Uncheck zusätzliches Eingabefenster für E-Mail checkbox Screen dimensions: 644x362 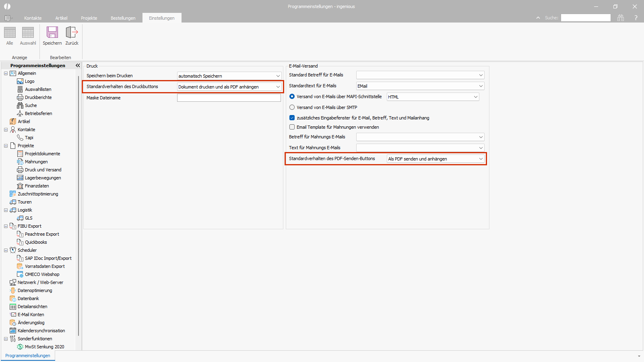coord(292,118)
